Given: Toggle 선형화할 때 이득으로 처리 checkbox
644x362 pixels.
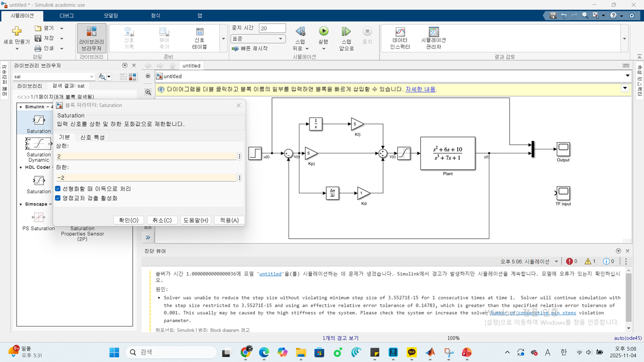Looking at the screenshot, I should click(x=58, y=189).
